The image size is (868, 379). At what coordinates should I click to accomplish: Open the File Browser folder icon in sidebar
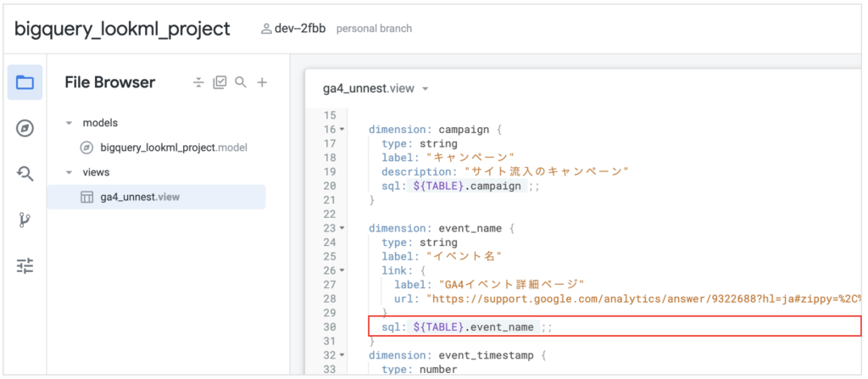[25, 82]
